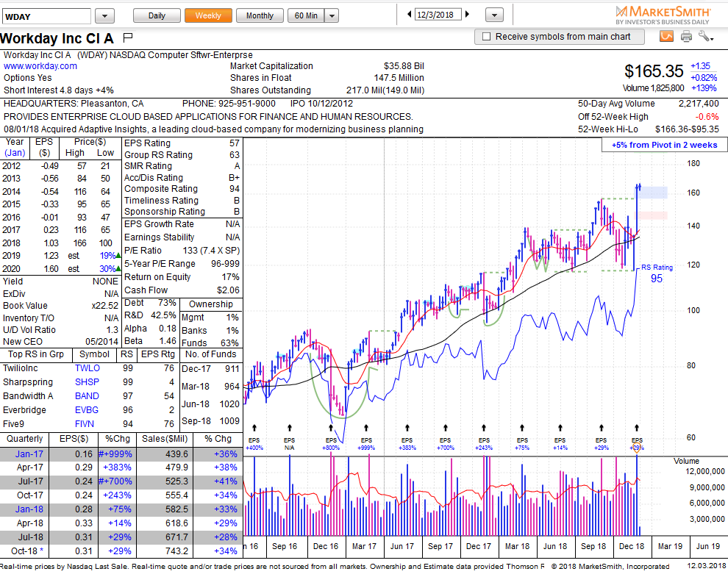Click the EPS Rating value 57

click(235, 143)
